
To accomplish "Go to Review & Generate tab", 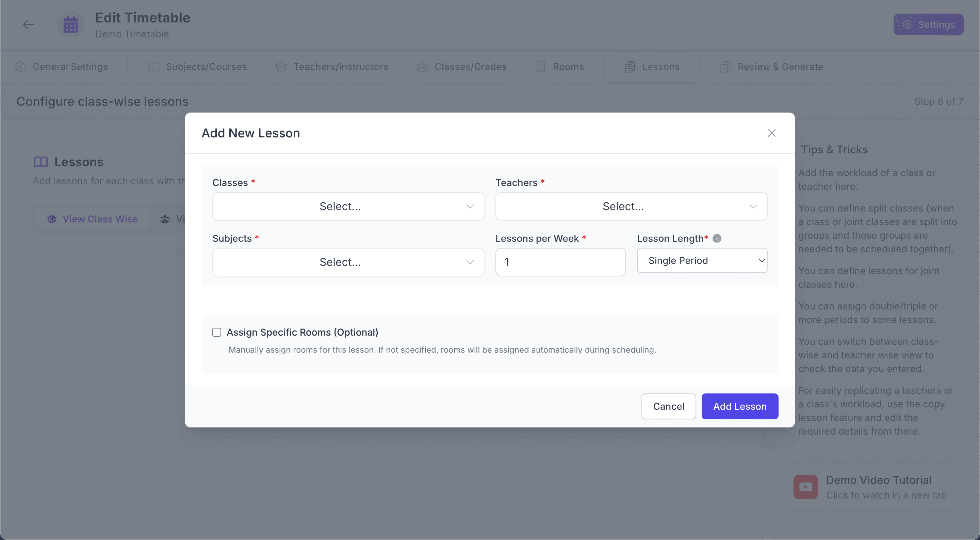I will click(x=771, y=67).
